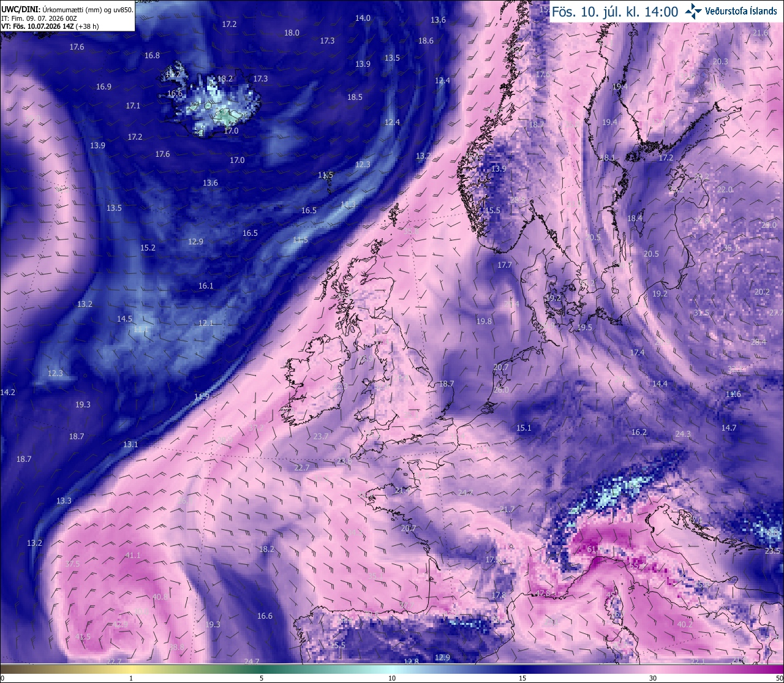This screenshot has height=683, width=784.
Task: Click the 14.0 value at the top of the map
Action: click(x=363, y=18)
